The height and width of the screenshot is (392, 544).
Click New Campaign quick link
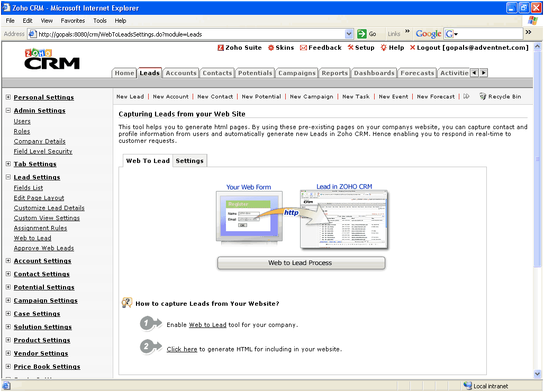point(312,96)
